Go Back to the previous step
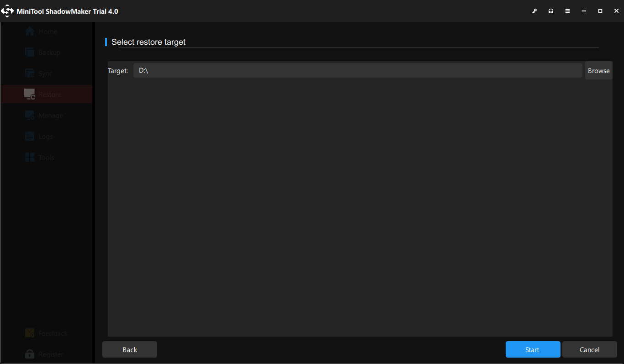Screen dimensions: 624x364 [x=130, y=349]
